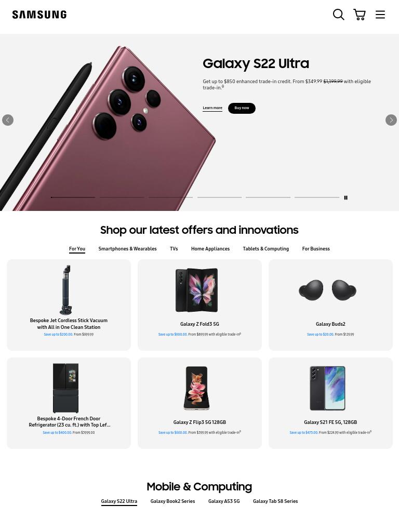399x532 pixels.
Task: Open the Bespoke Jet Cordless Stick Vacuum card
Action: point(69,304)
